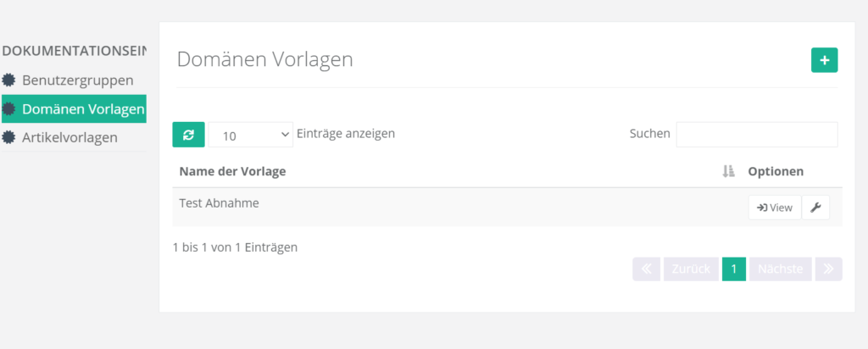This screenshot has width=868, height=349.
Task: Click the Nächste pagination button
Action: pos(780,269)
